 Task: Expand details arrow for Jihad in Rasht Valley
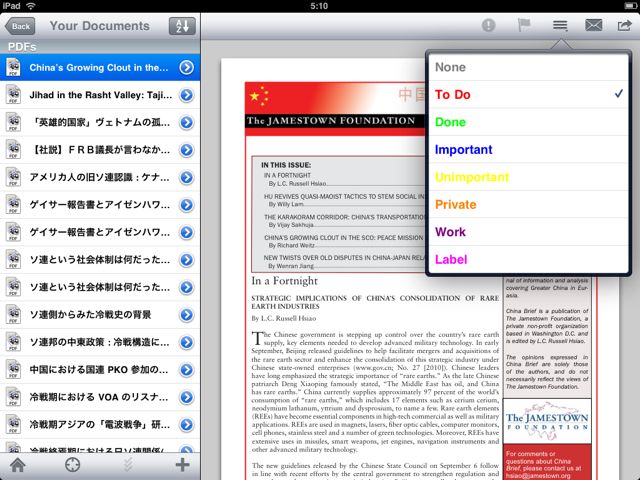(187, 95)
